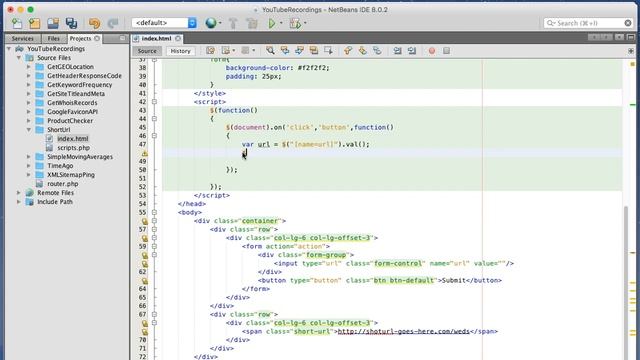Select the SimpleMovingAverages folder
Viewport: 640px width, 360px height.
(80, 157)
